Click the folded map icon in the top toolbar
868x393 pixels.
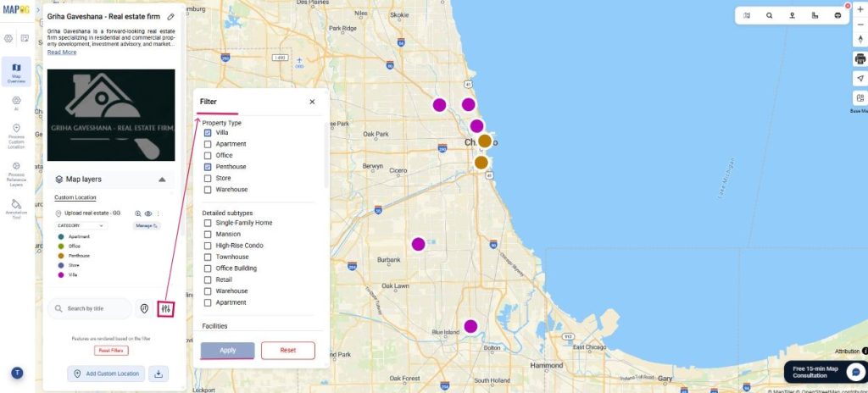[747, 15]
